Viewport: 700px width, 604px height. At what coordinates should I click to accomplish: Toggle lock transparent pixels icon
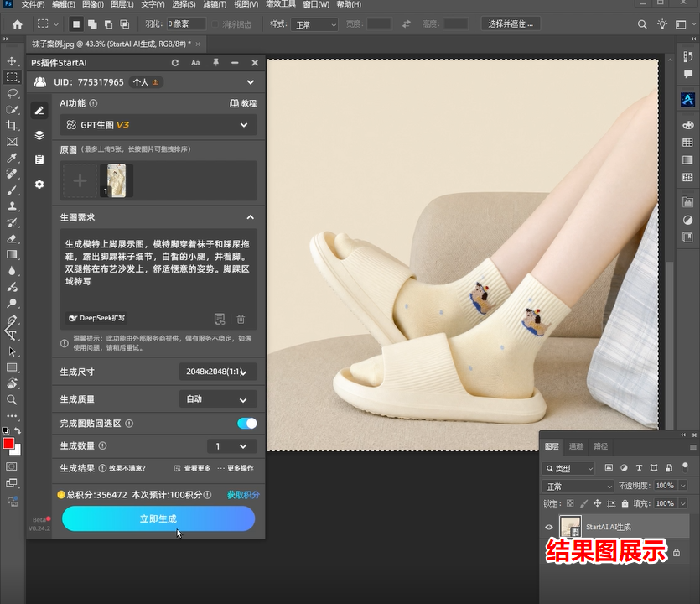point(570,503)
